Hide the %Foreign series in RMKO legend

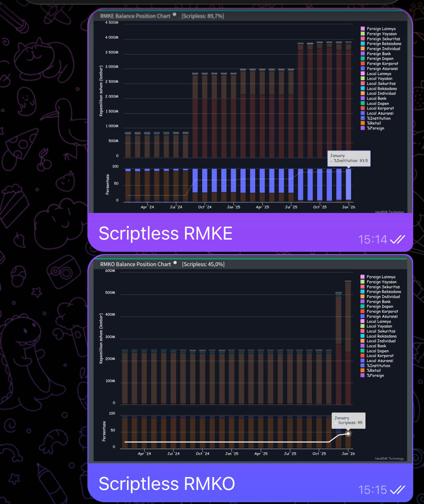372,376
